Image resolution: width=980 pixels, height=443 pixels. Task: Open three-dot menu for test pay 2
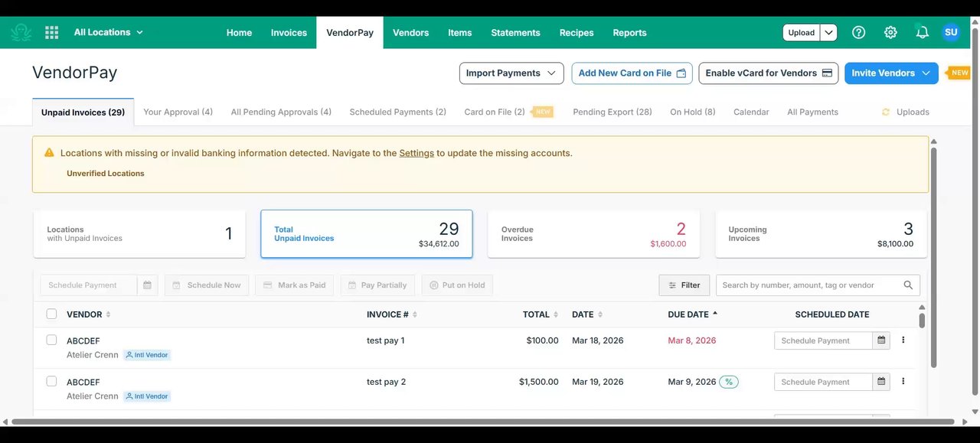click(x=903, y=381)
